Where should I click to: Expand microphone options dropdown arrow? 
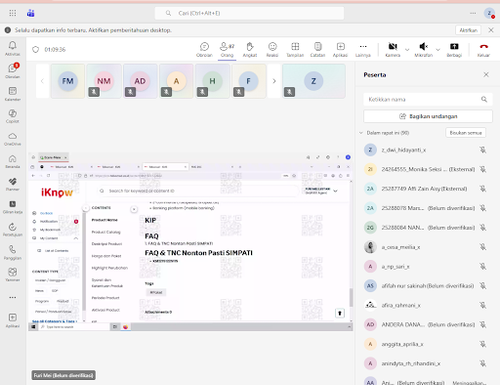pos(438,50)
